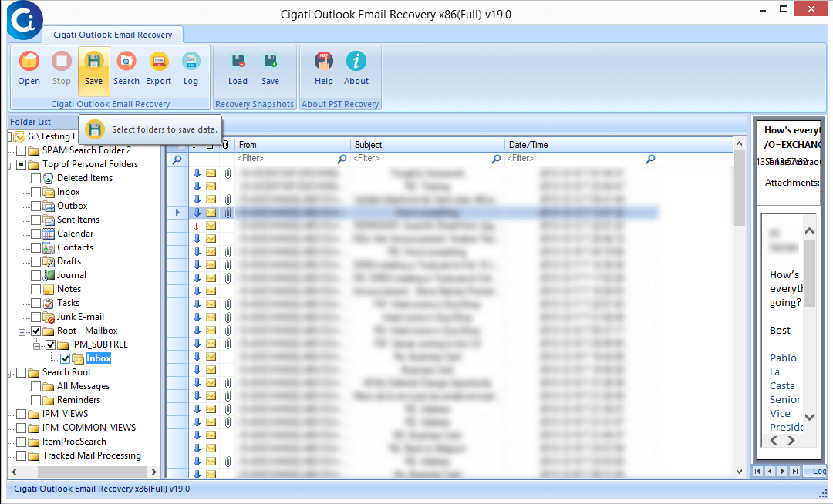Click the Date/Time filter search icon

click(x=650, y=159)
